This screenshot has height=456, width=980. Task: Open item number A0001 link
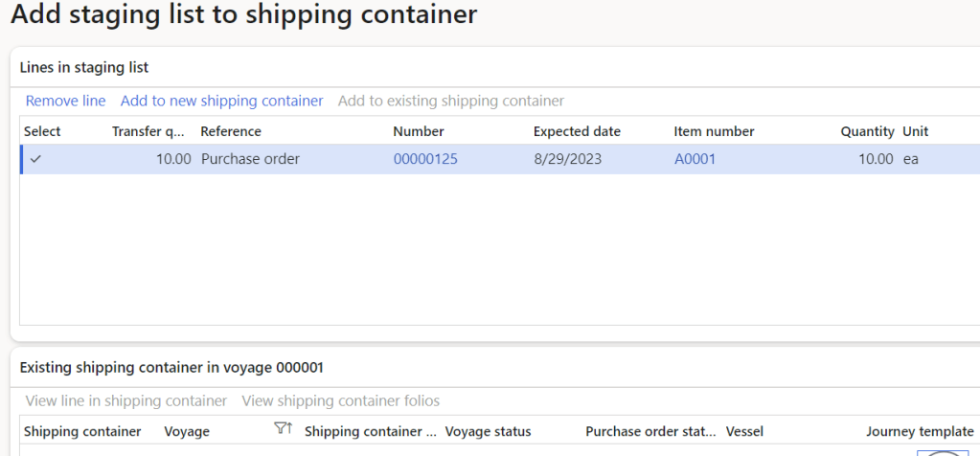tap(695, 159)
